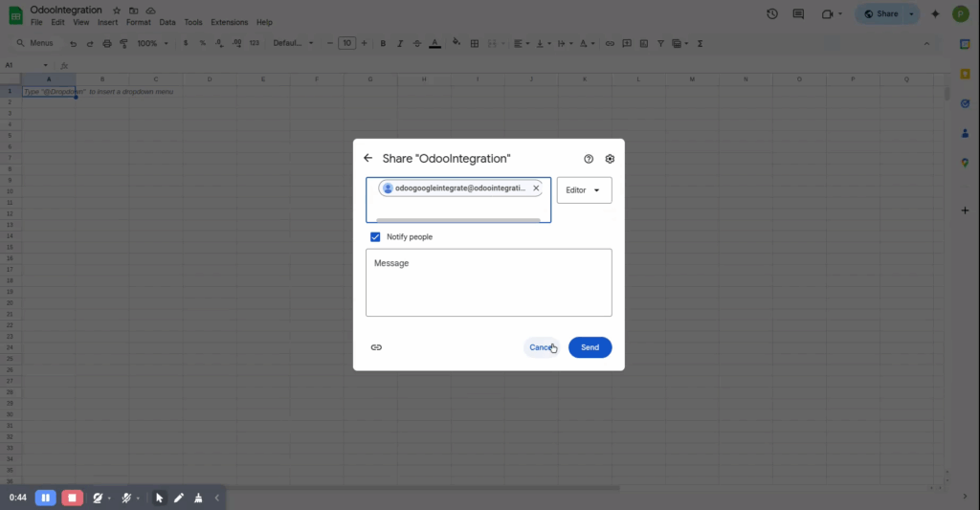980x510 pixels.
Task: Format as percent icon
Action: click(203, 44)
